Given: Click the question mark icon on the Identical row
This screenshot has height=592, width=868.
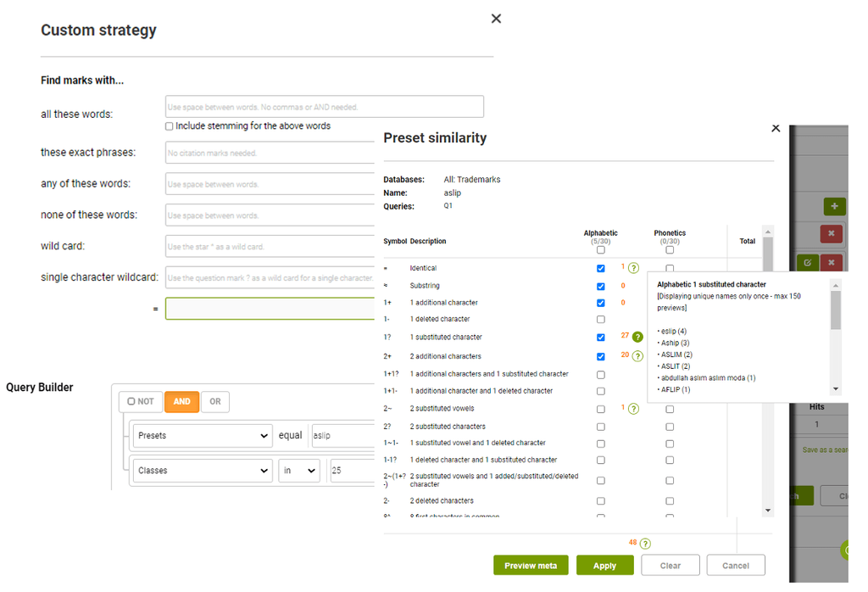Looking at the screenshot, I should (632, 268).
